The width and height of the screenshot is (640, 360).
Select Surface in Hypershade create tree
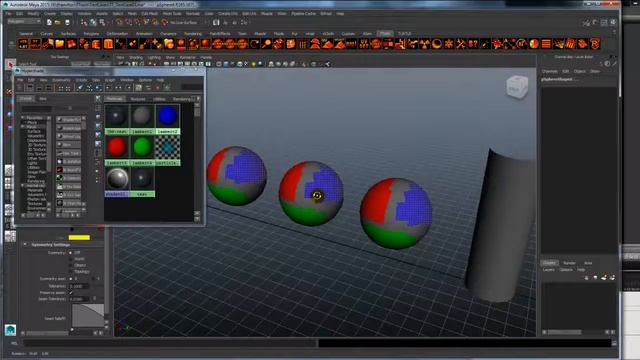pyautogui.click(x=34, y=131)
